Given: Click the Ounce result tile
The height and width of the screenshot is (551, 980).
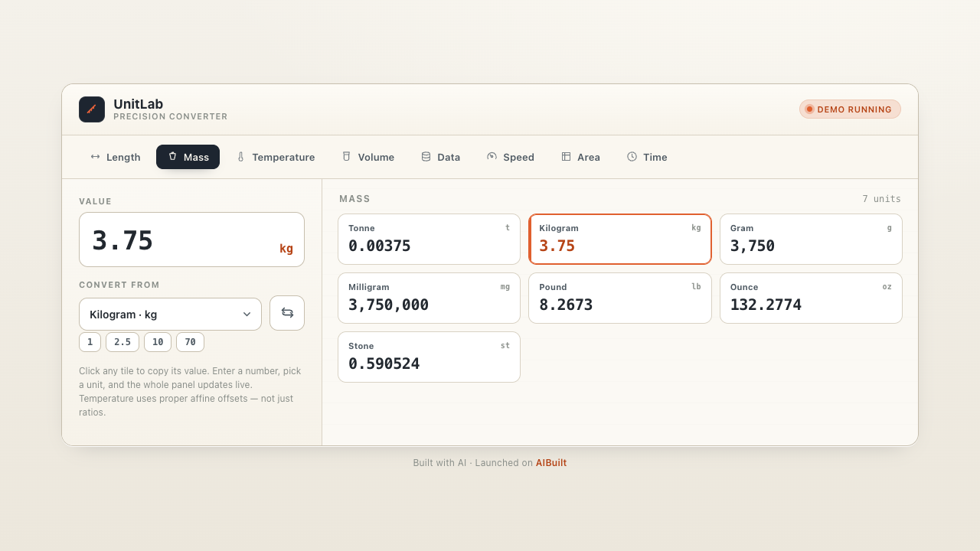Looking at the screenshot, I should [811, 298].
